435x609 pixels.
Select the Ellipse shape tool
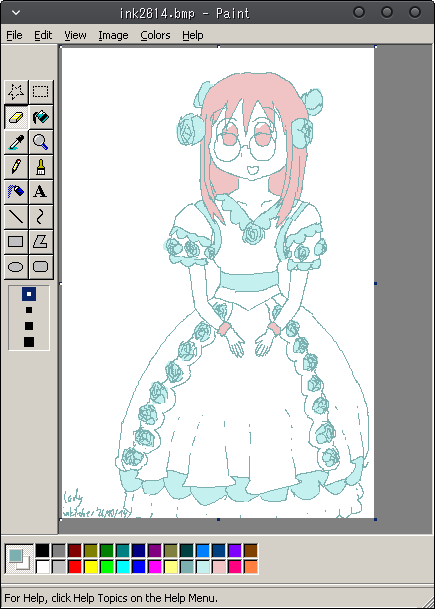point(16,267)
